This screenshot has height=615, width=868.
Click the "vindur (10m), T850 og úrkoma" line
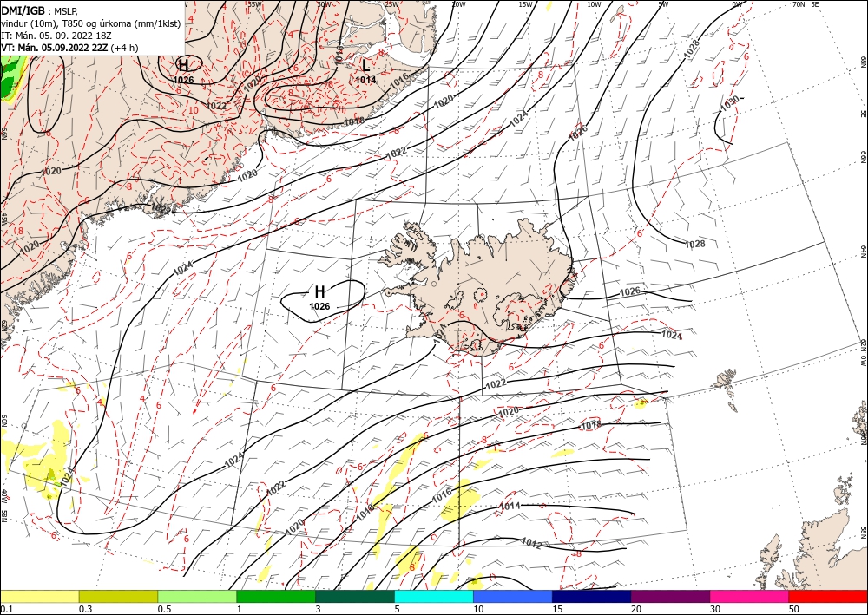(x=91, y=23)
